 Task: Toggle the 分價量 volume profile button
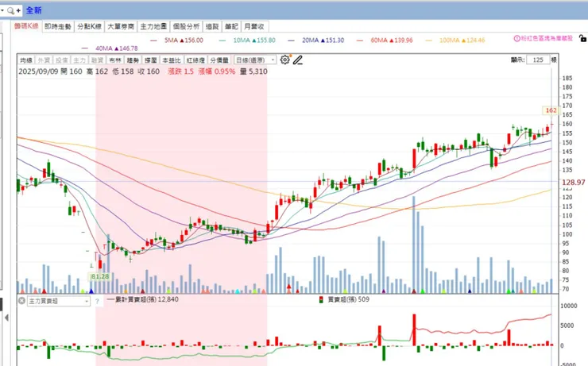click(x=219, y=60)
